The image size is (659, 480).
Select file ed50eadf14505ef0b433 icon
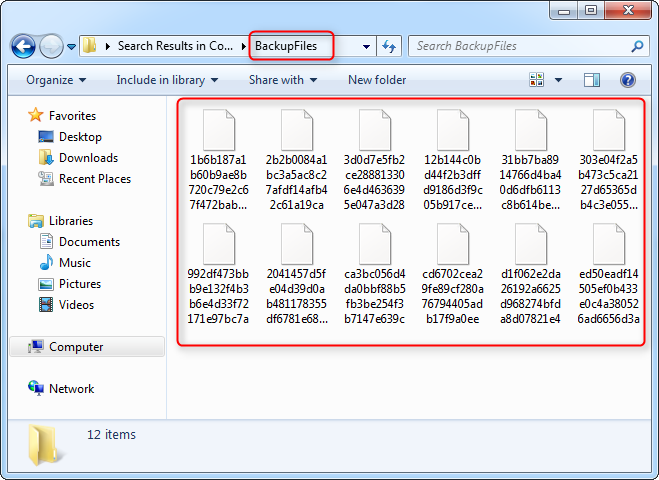point(608,244)
